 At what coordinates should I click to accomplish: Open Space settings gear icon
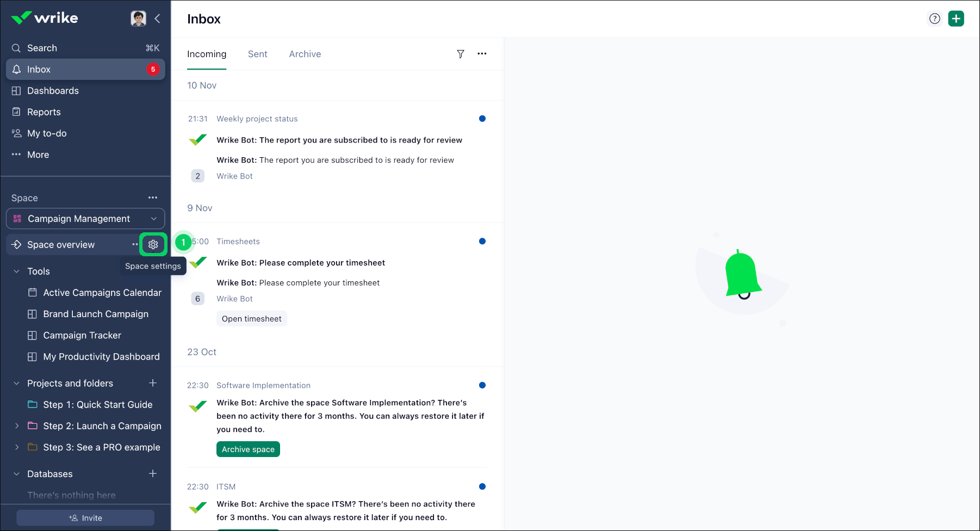coord(153,245)
